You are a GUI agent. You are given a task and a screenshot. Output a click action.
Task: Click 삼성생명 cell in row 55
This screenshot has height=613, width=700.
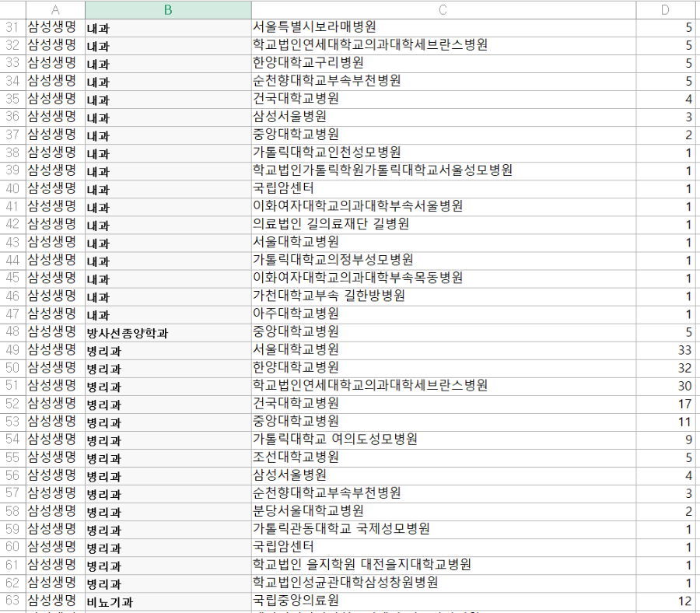(55, 458)
